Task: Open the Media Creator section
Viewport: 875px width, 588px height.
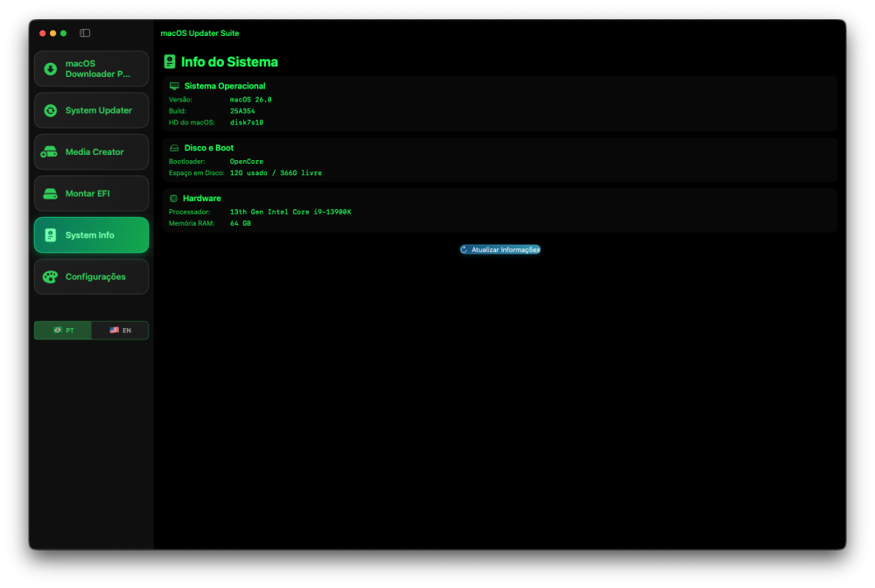Action: 92,151
